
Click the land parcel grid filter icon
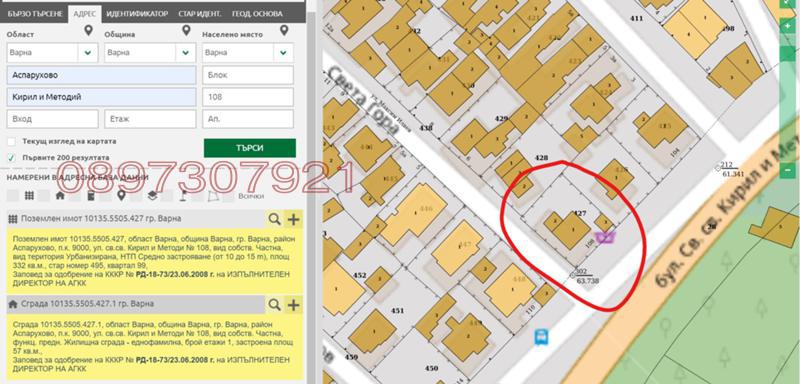click(29, 195)
